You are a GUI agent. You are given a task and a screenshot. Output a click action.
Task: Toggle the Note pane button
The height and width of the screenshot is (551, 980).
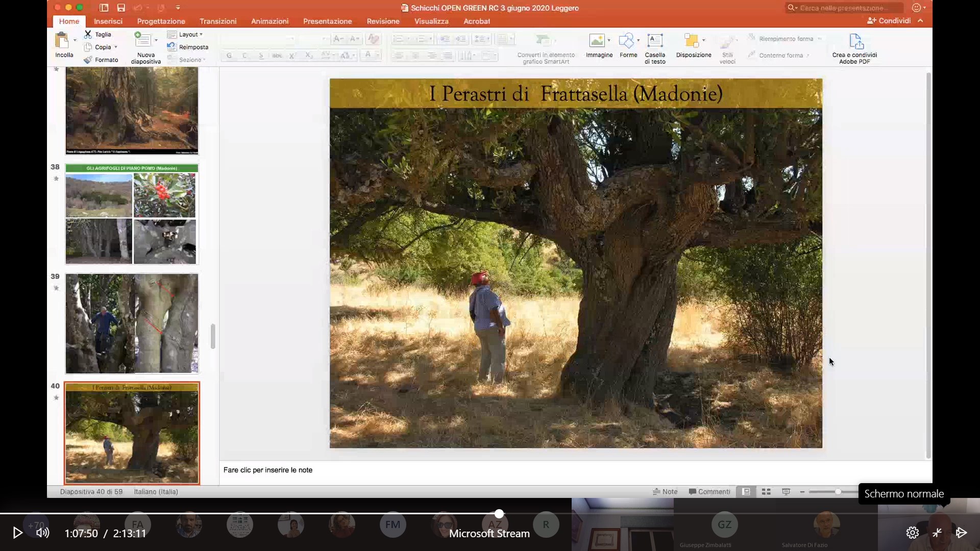tap(665, 492)
